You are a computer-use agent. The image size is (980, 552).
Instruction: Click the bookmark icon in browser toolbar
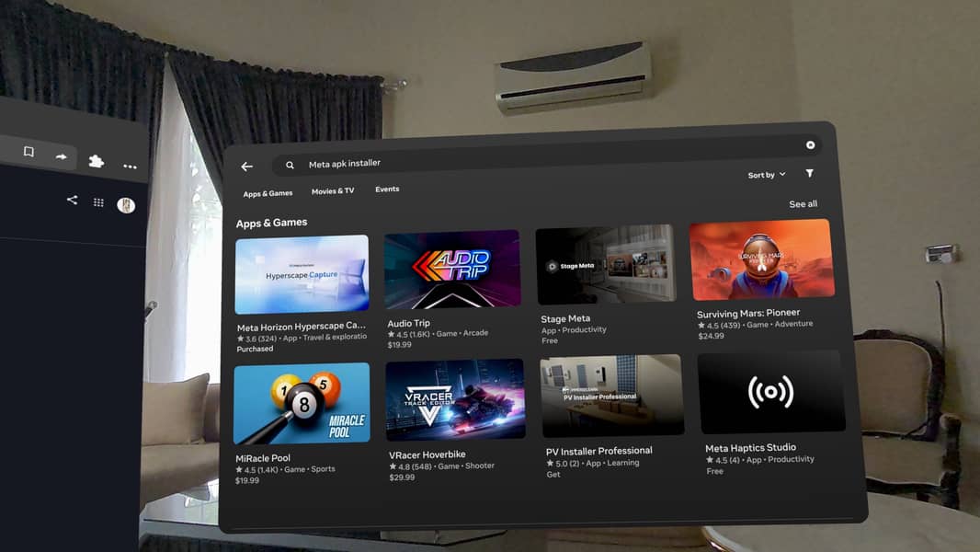click(28, 152)
